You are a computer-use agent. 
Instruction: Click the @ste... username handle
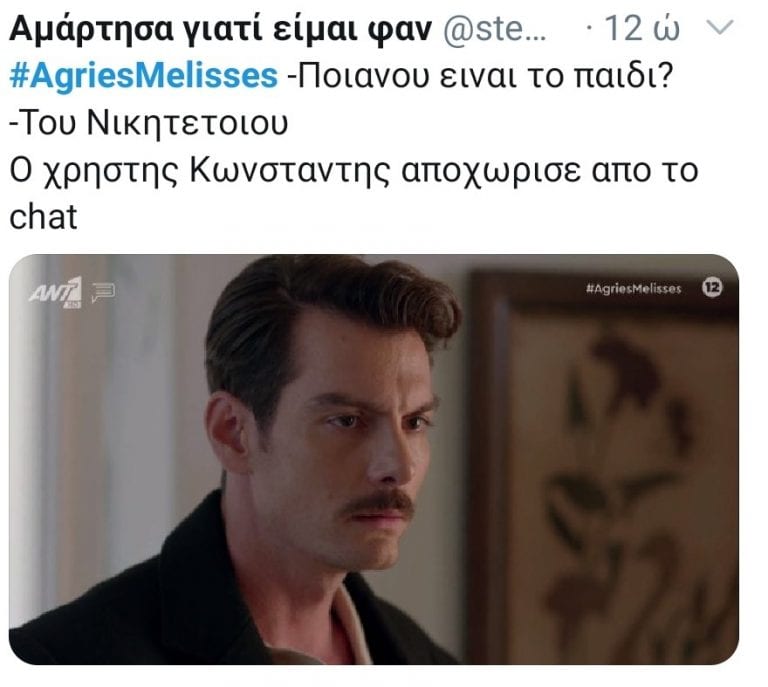click(494, 29)
